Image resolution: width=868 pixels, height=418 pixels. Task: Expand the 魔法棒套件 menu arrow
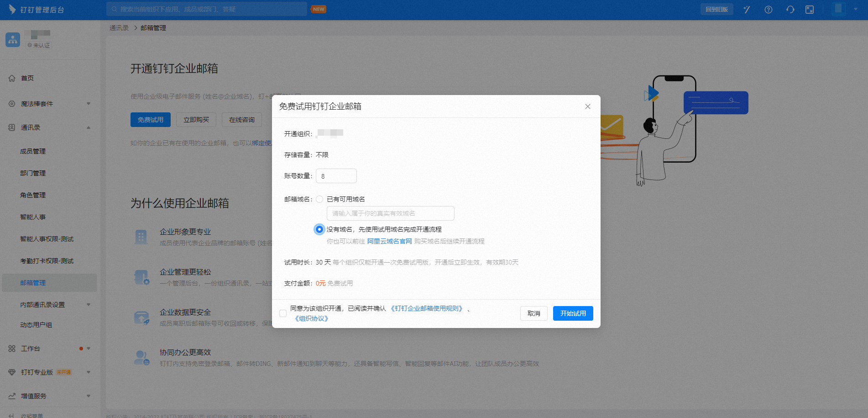tap(89, 104)
